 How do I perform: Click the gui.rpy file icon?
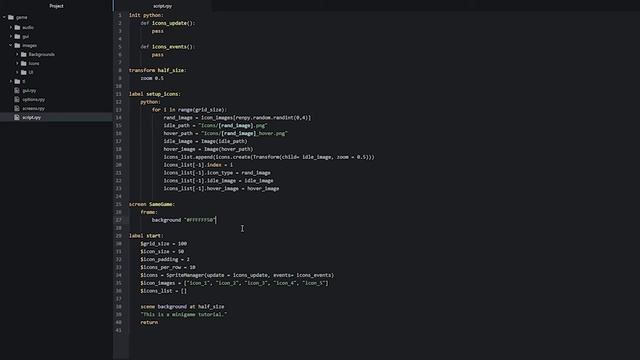17,90
